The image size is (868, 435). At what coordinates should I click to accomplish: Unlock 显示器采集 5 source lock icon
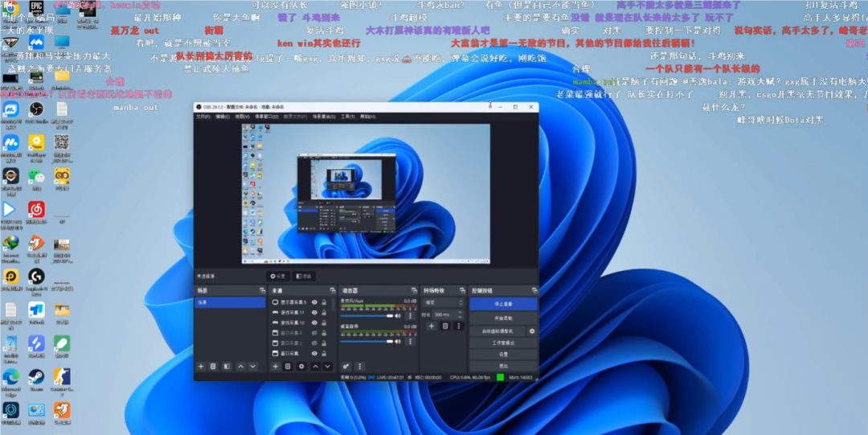(324, 302)
